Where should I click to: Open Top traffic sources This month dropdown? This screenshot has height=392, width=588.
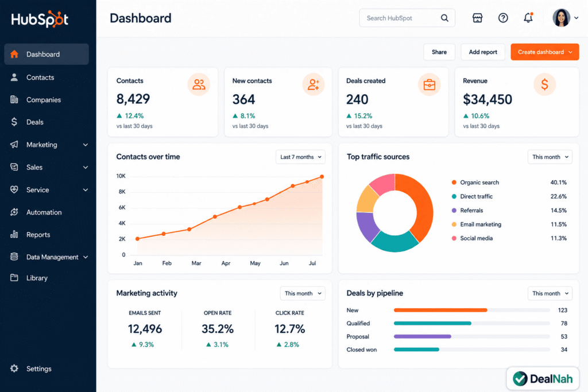[x=550, y=157]
